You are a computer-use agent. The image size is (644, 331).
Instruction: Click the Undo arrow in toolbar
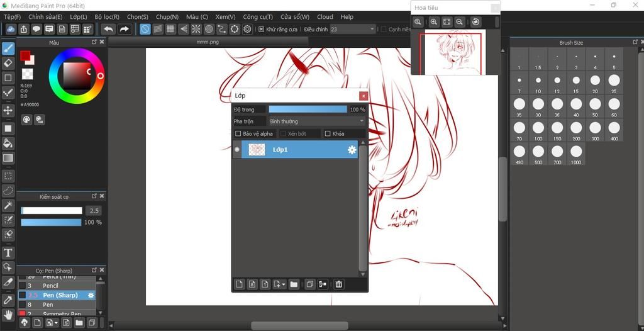109,29
